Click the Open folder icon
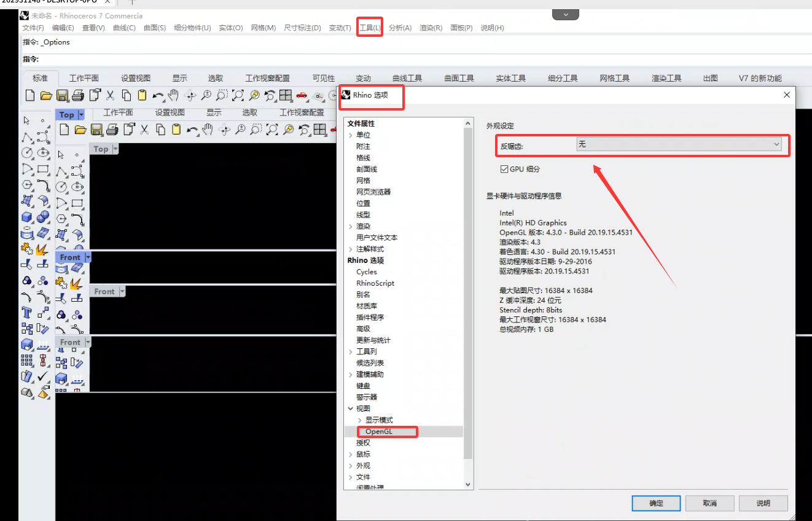This screenshot has height=521, width=812. (x=45, y=95)
